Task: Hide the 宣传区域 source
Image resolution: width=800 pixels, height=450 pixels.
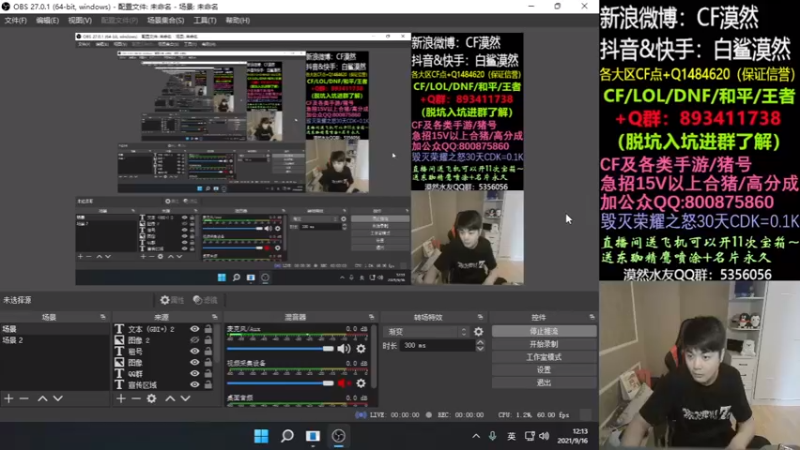Action: (194, 385)
